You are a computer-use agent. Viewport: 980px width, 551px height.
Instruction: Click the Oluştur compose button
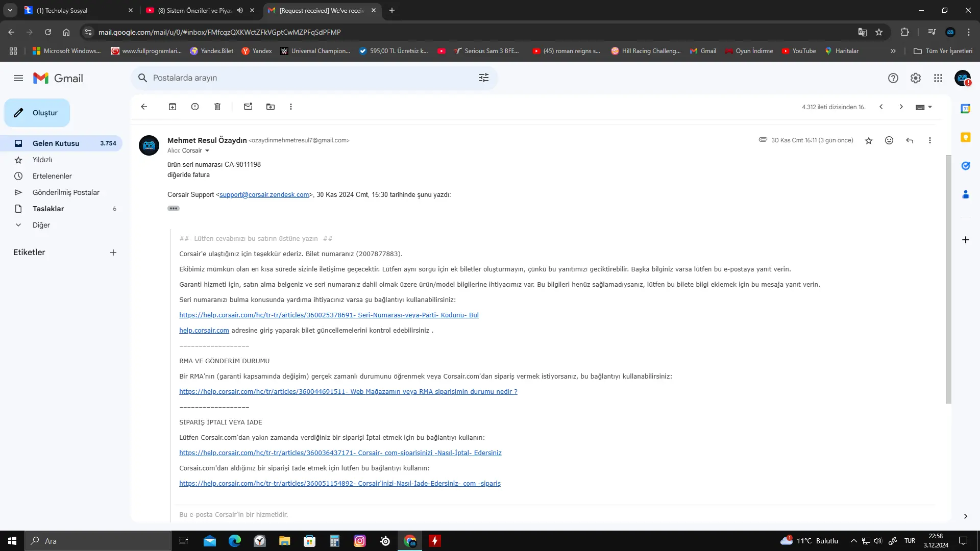[37, 113]
